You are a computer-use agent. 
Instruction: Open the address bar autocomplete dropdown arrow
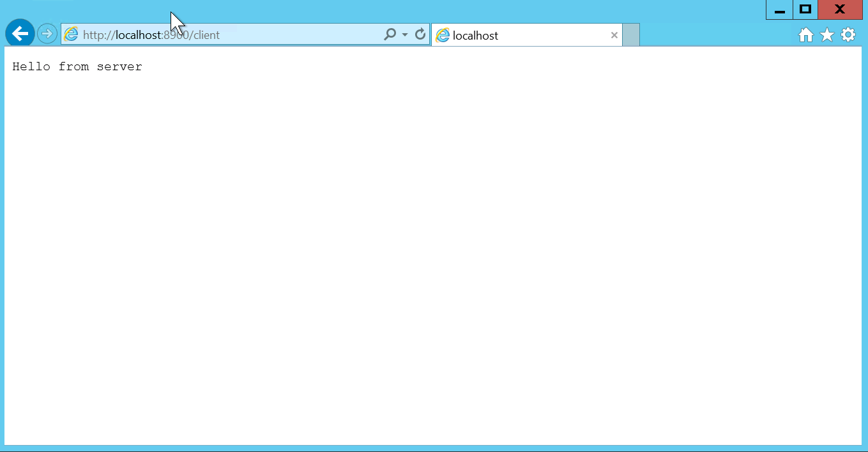405,34
